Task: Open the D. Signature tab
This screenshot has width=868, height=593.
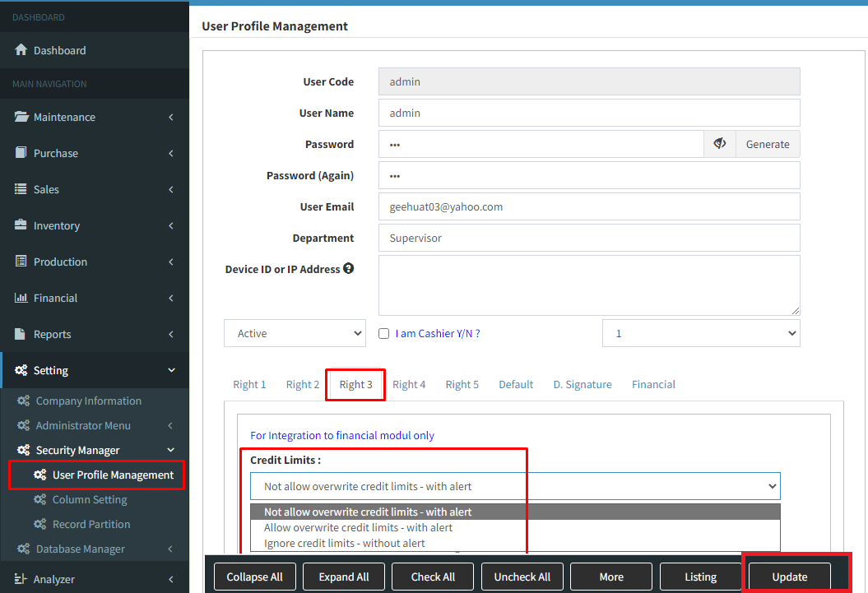Action: tap(583, 384)
